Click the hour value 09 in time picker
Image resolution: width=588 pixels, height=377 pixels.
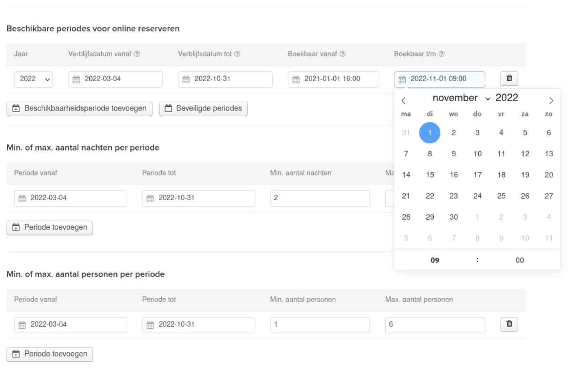tap(435, 260)
